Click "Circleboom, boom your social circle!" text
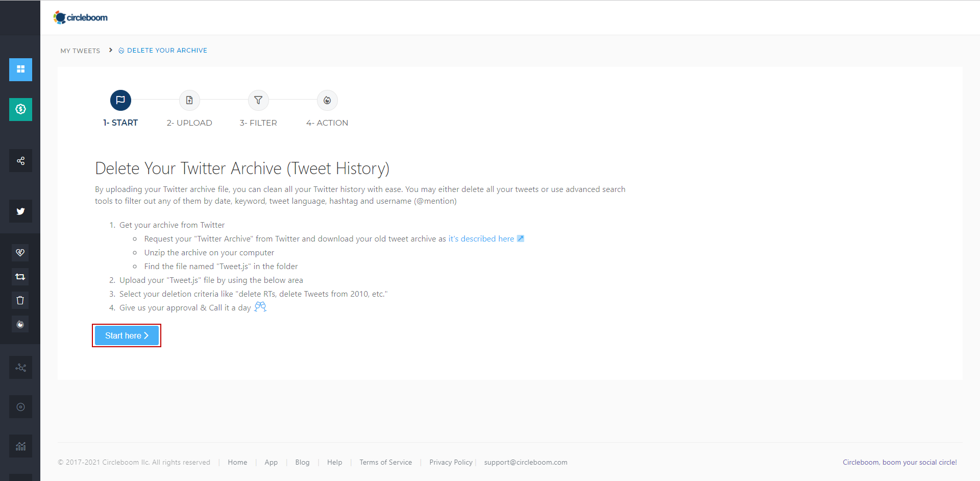Image resolution: width=980 pixels, height=481 pixels. coord(900,462)
